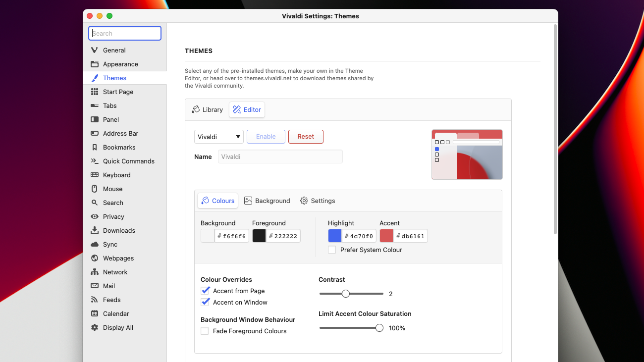Enable Fade Foreground Colours checkbox

(205, 331)
